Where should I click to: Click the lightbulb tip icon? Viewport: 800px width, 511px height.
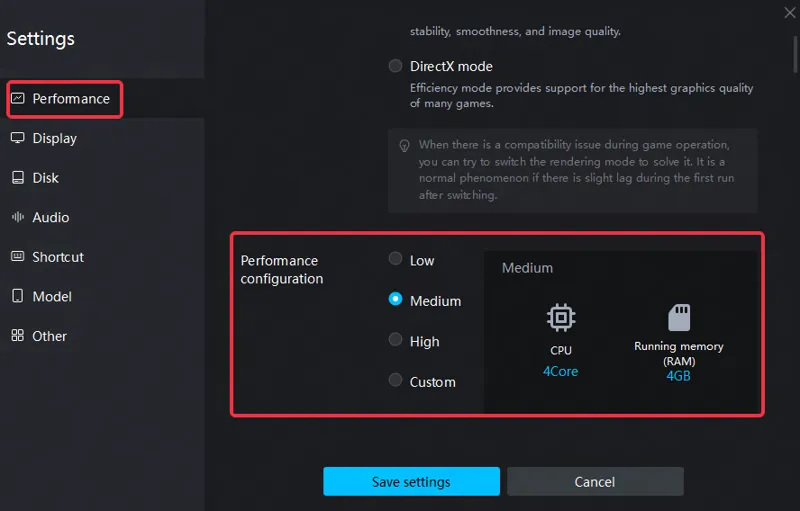click(404, 146)
